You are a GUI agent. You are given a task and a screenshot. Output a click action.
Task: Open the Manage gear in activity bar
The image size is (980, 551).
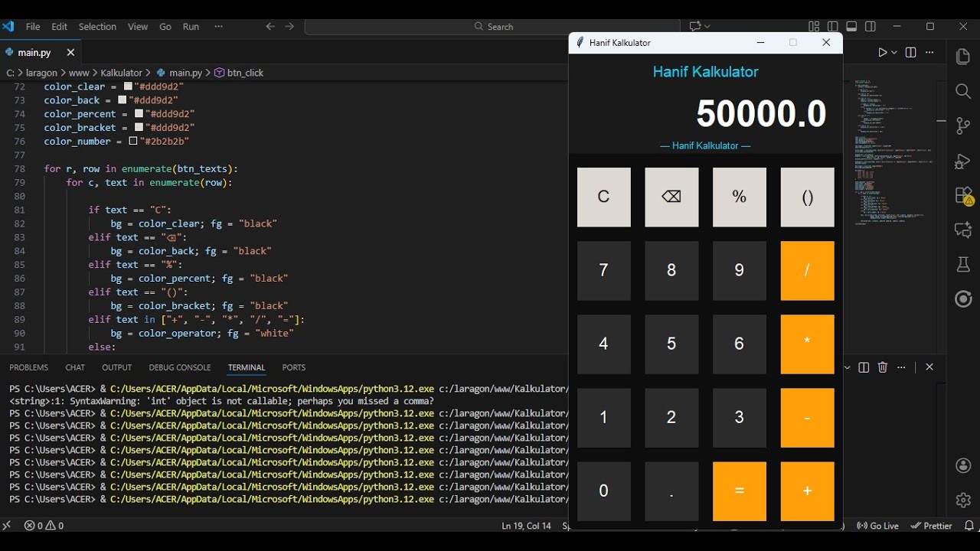point(963,500)
